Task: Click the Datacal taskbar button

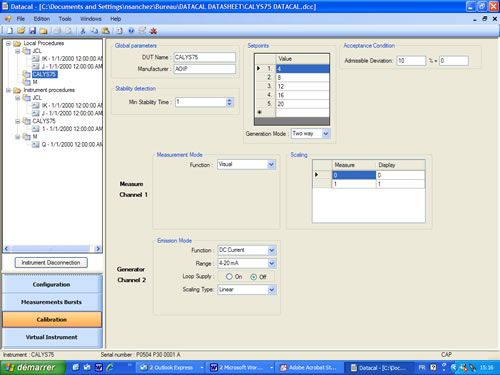Action: (x=379, y=367)
